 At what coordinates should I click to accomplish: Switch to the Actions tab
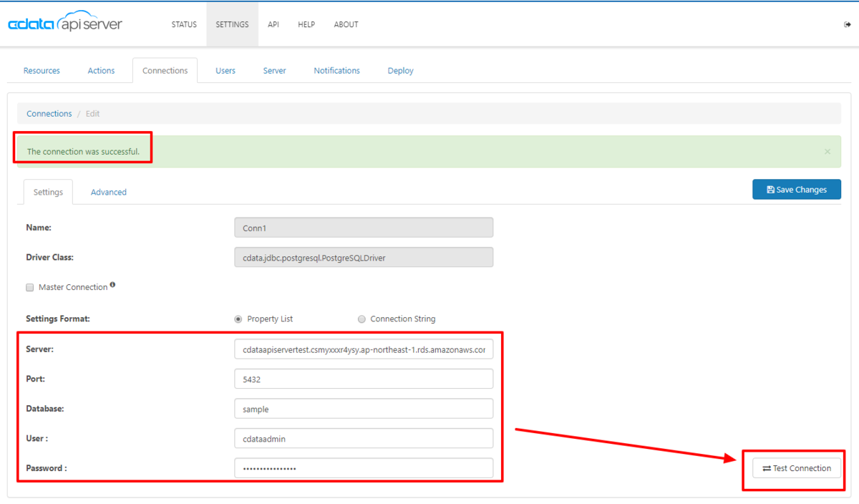click(x=101, y=70)
